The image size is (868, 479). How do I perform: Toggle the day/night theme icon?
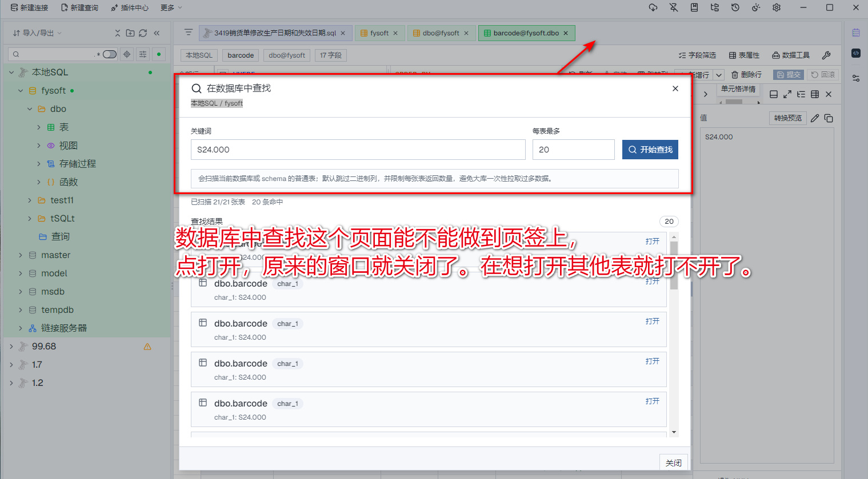(756, 7)
